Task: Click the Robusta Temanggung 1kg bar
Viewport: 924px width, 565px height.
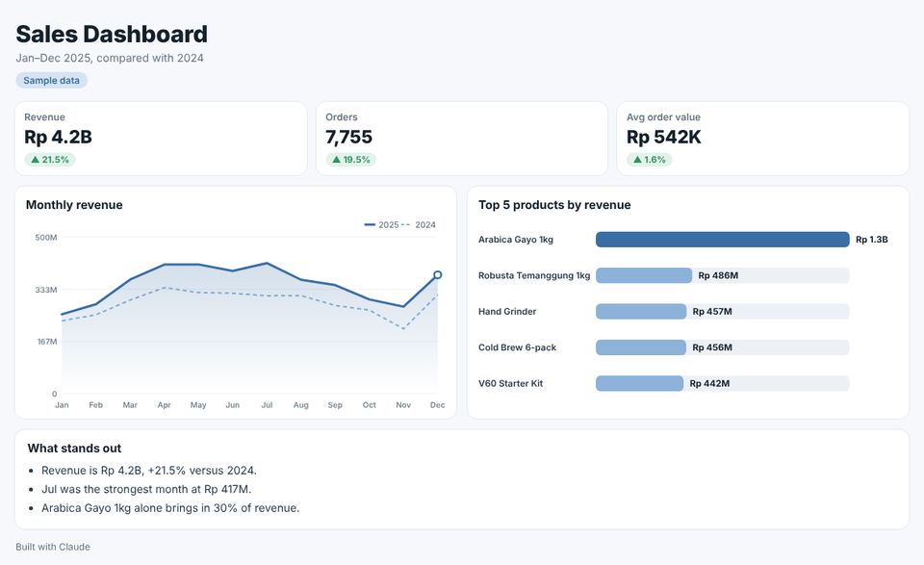Action: click(644, 275)
